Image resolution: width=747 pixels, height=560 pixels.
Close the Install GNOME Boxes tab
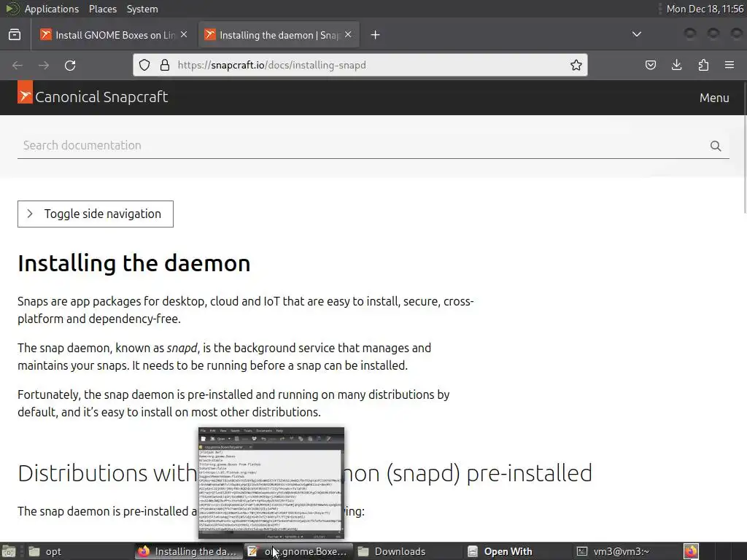point(184,35)
